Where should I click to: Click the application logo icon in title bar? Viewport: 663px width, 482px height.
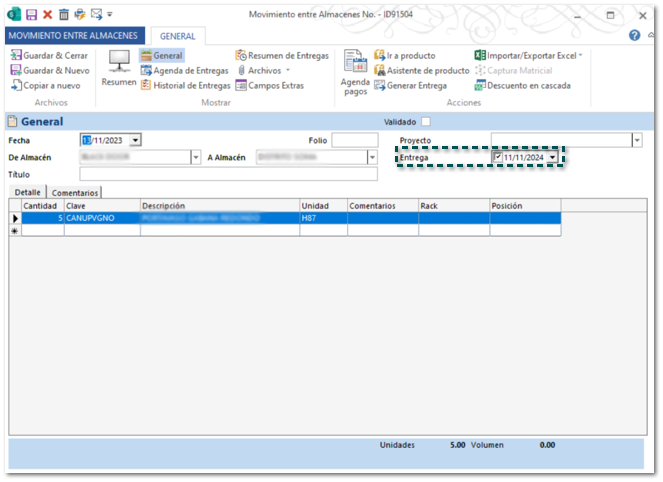click(14, 15)
